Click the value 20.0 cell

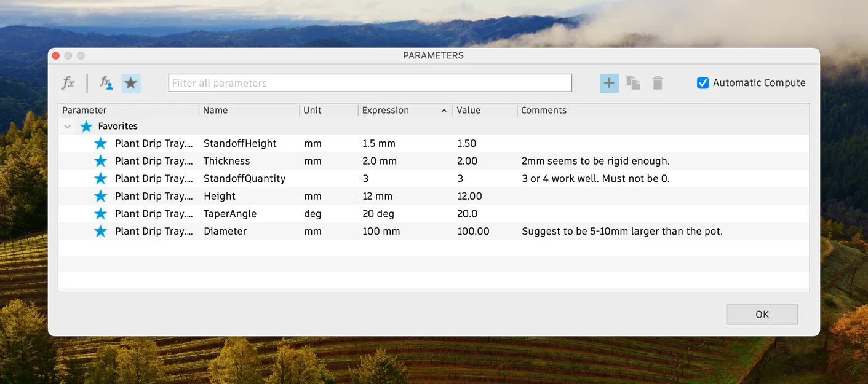(468, 214)
